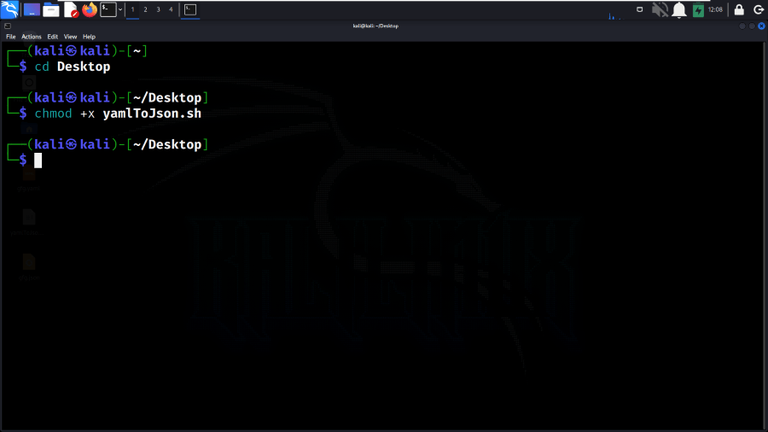Open the file manager folder icon
Viewport: 768px width, 432px height.
click(x=51, y=9)
